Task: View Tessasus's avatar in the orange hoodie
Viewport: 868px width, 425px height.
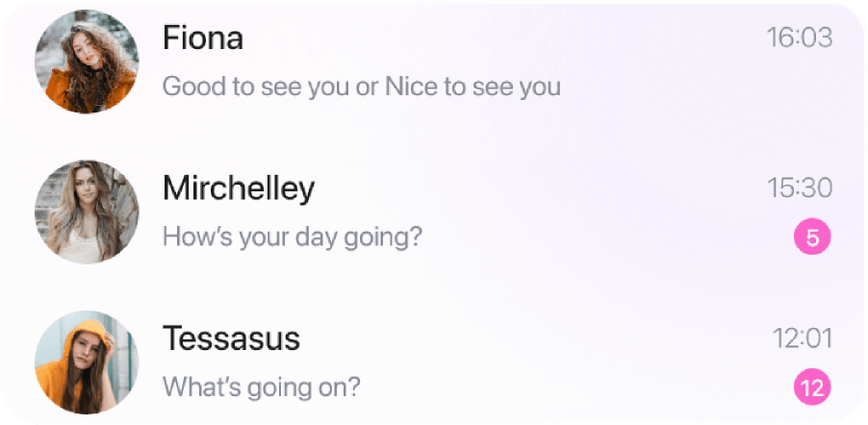Action: pos(87,362)
